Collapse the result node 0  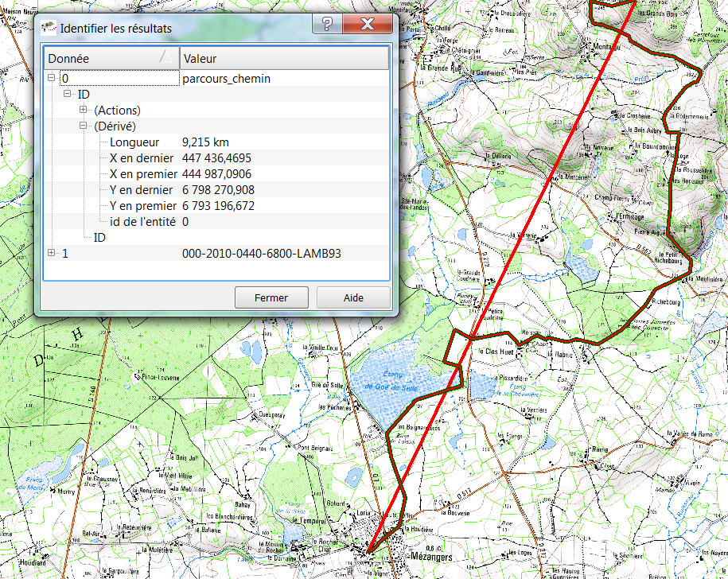tap(52, 79)
